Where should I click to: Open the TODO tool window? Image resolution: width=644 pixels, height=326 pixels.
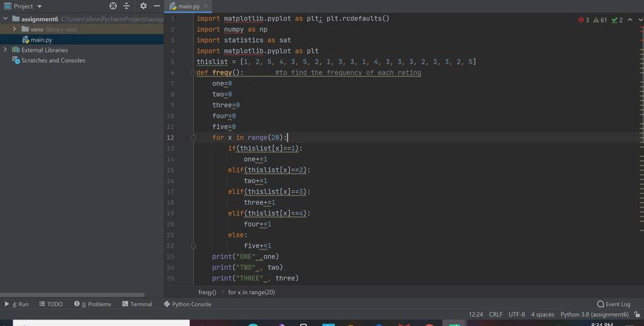tap(51, 304)
